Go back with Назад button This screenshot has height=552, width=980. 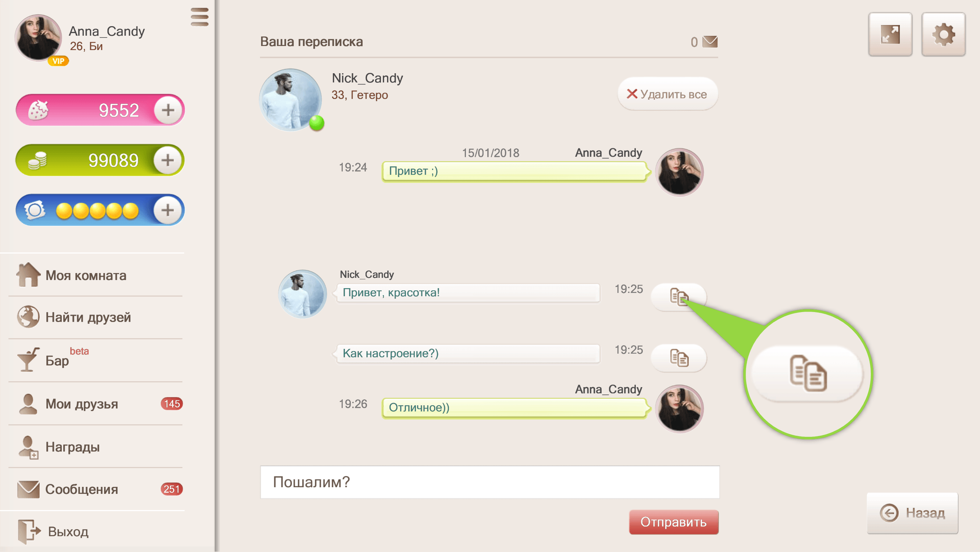[x=912, y=513]
